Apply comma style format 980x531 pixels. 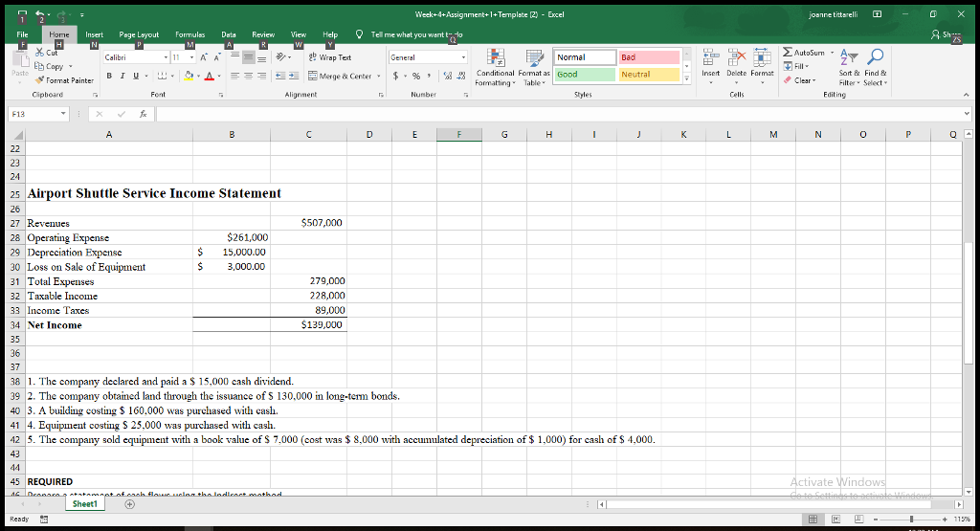coord(429,76)
